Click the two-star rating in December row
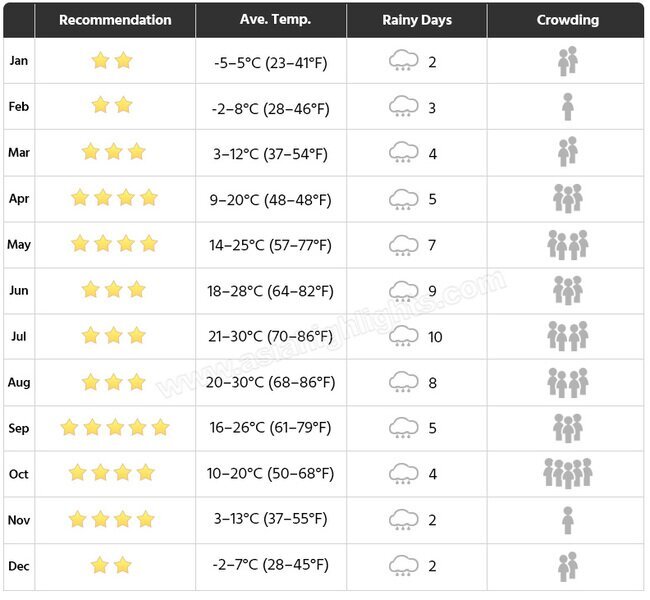Screen dimensions: 650x600 coord(111,565)
